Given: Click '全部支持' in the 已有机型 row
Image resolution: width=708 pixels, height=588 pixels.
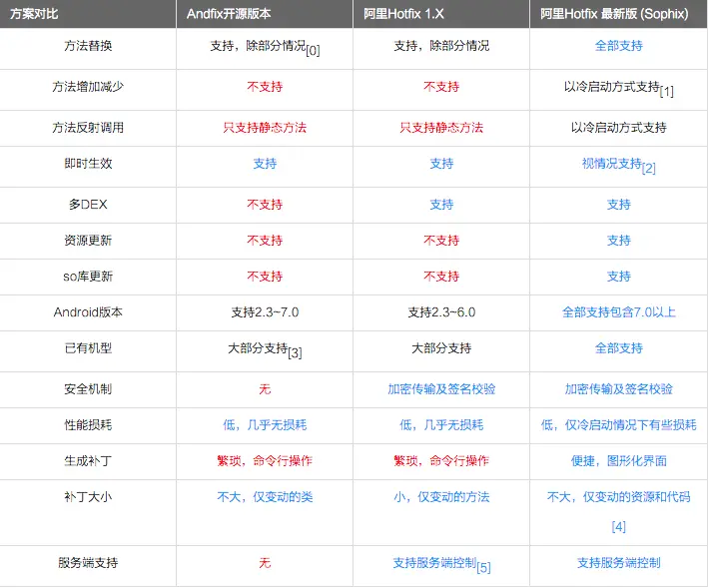Looking at the screenshot, I should [618, 348].
